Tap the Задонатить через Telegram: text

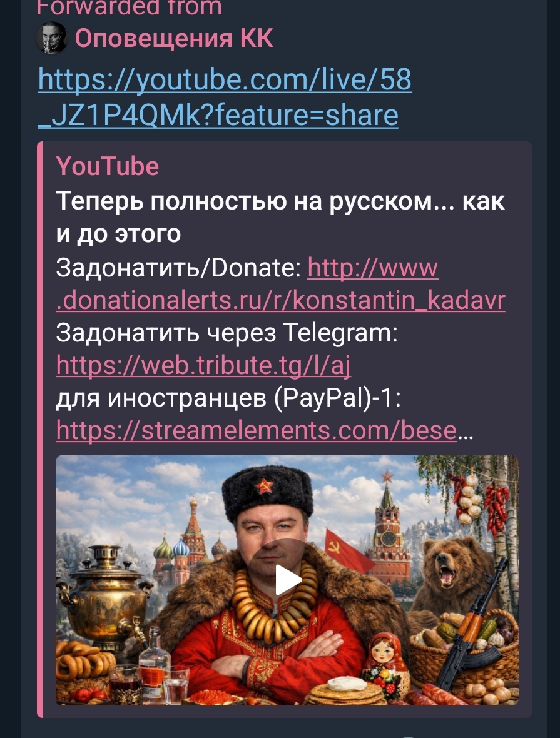tap(227, 333)
